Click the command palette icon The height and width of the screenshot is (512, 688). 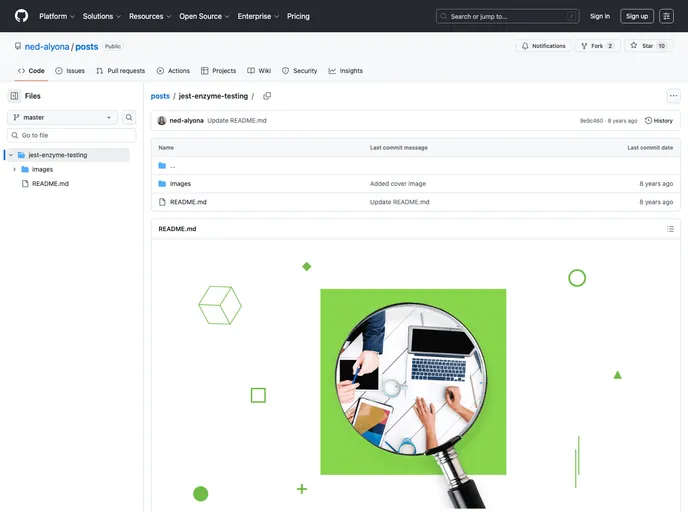pos(666,16)
